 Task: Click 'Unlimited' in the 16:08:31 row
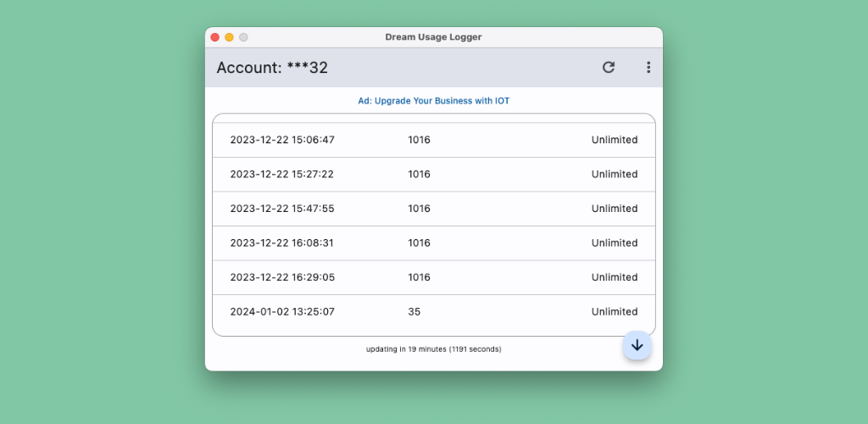point(615,243)
